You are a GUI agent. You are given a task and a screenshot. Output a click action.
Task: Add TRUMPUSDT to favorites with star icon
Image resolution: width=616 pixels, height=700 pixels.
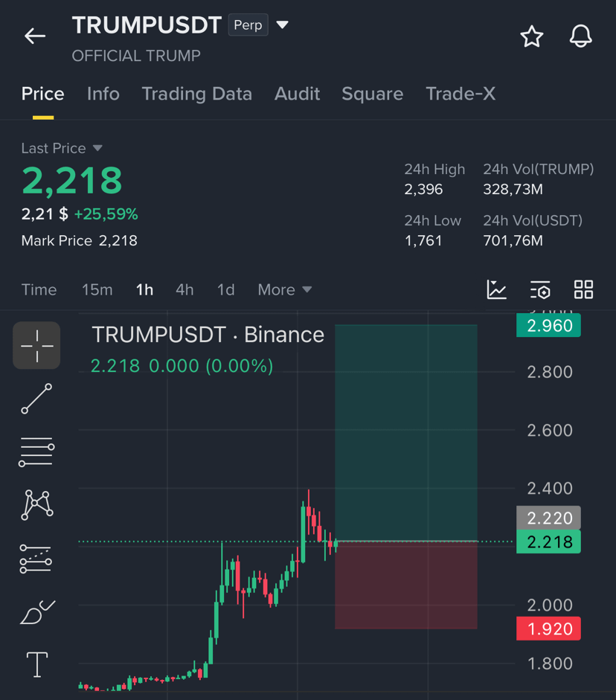click(532, 36)
